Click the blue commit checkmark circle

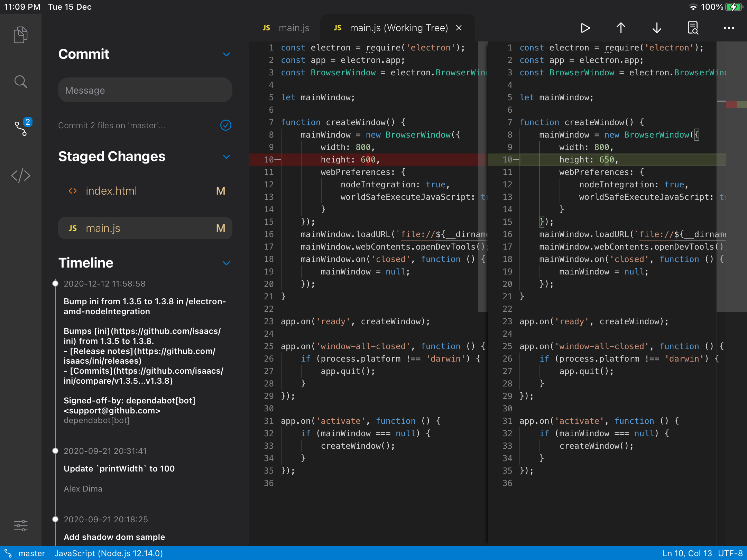(226, 125)
